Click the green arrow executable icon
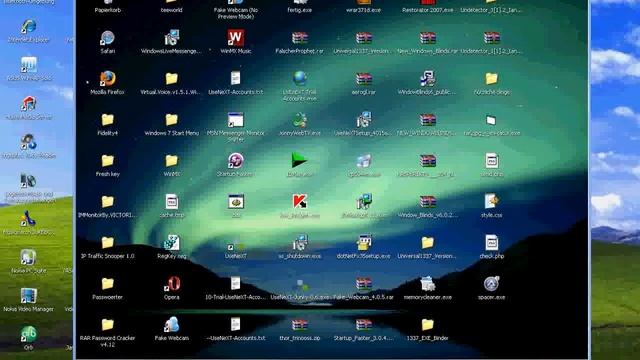The image size is (640, 360). click(300, 160)
